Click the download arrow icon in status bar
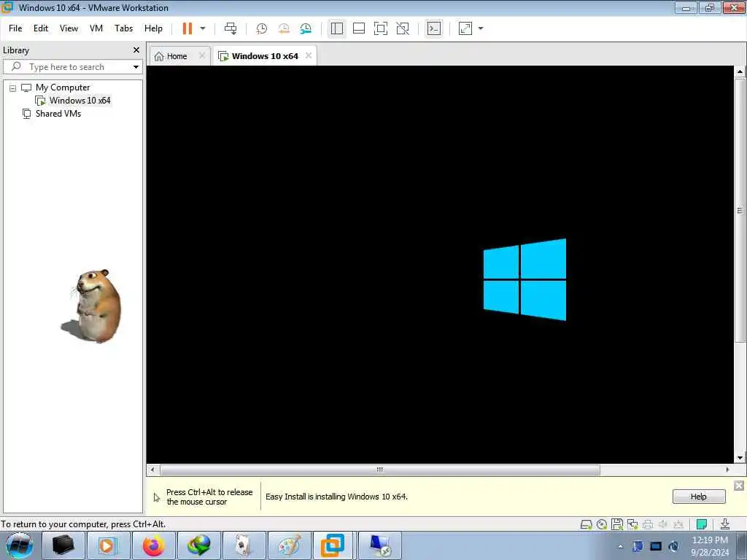Image resolution: width=747 pixels, height=560 pixels. (724, 525)
